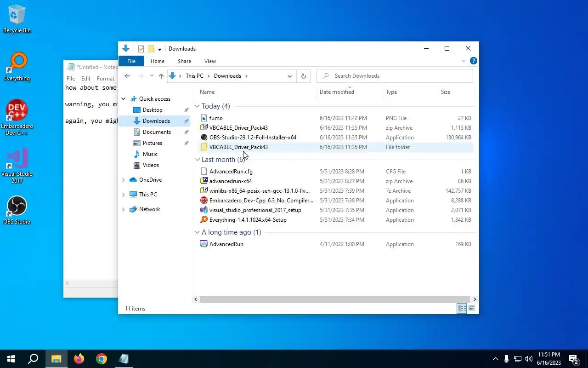
Task: Collapse the Today (4) group
Action: [x=197, y=106]
